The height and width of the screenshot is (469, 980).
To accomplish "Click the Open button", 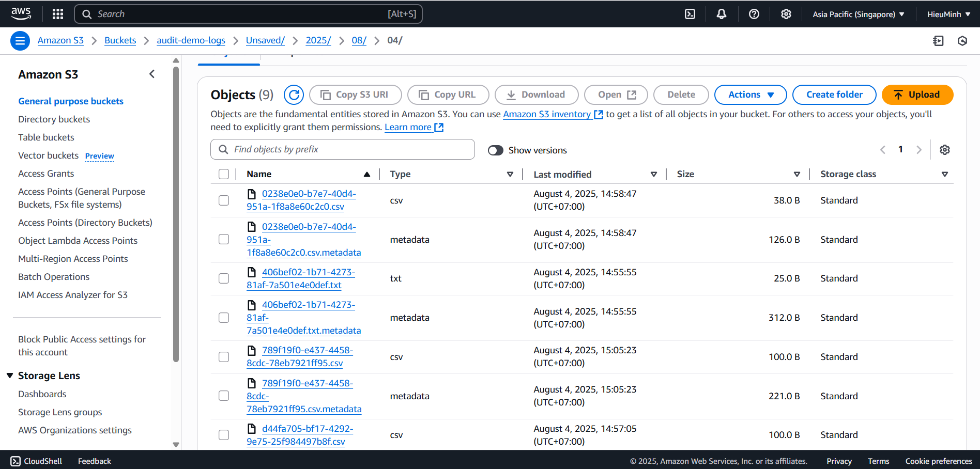I will pyautogui.click(x=616, y=95).
